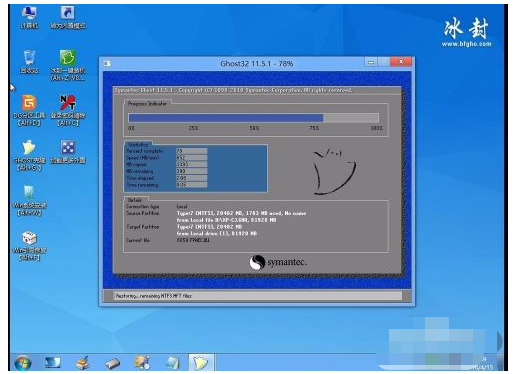Viewport: 514px width, 374px height.
Task: Open the Recycle Bin desktop icon
Action: tap(29, 61)
